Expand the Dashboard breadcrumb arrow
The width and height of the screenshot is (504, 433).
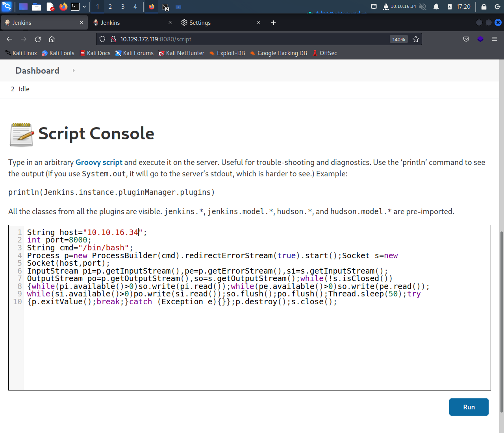[74, 70]
